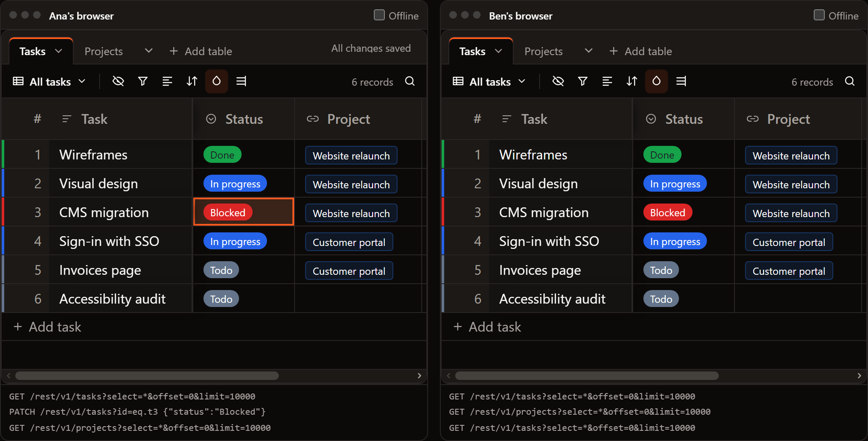The image size is (868, 441).
Task: Click the filter icon in Ana's toolbar
Action: pyautogui.click(x=143, y=81)
